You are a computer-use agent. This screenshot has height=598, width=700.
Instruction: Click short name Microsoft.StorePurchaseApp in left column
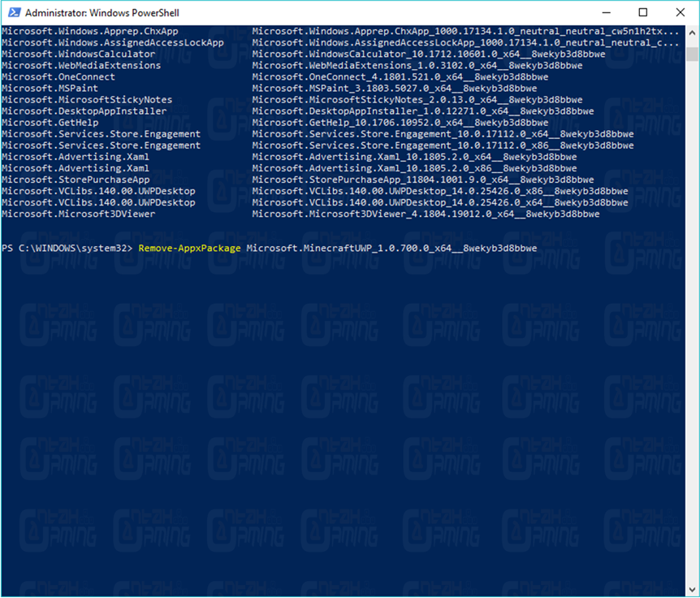[x=76, y=180]
